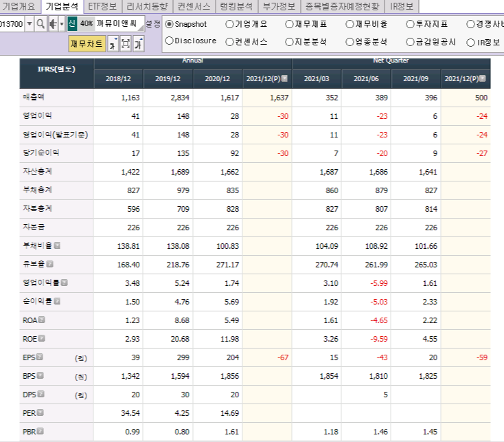Select the 금감원공시 radio option

tap(410, 42)
